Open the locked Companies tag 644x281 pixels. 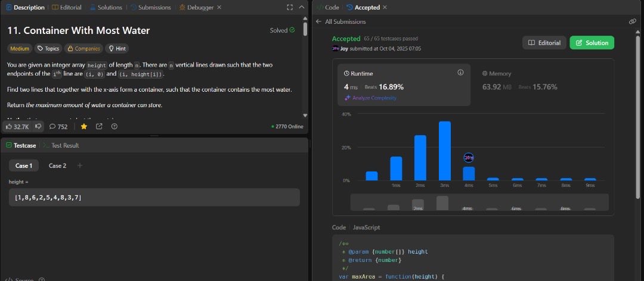click(83, 48)
